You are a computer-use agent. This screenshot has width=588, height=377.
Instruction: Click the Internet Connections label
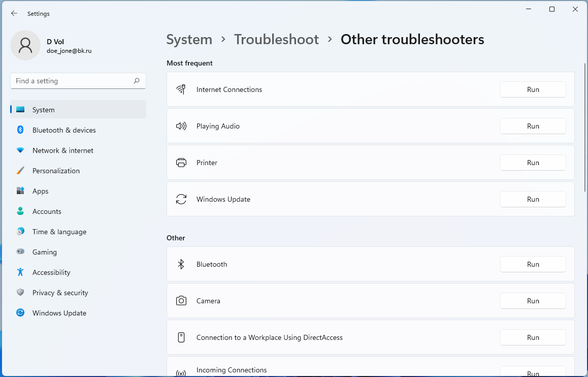(229, 89)
